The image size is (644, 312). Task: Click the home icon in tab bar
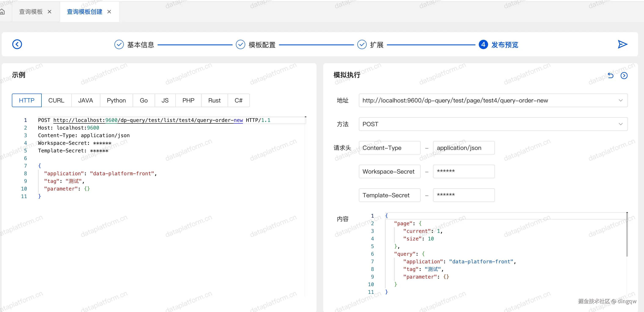pyautogui.click(x=3, y=11)
